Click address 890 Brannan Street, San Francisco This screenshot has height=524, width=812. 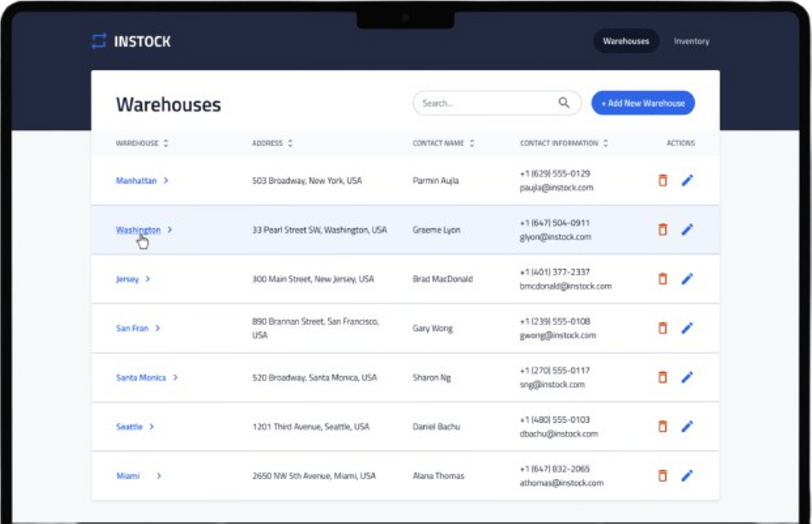tap(315, 328)
